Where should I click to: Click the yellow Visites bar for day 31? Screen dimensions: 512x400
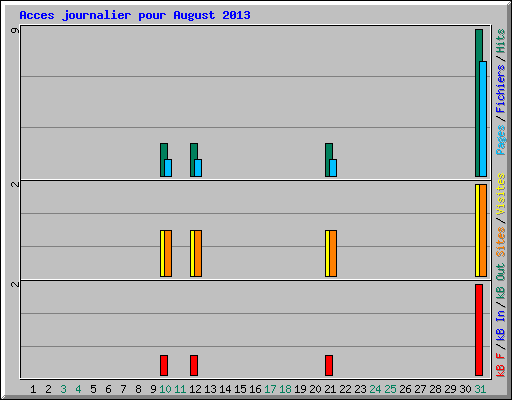(477, 230)
